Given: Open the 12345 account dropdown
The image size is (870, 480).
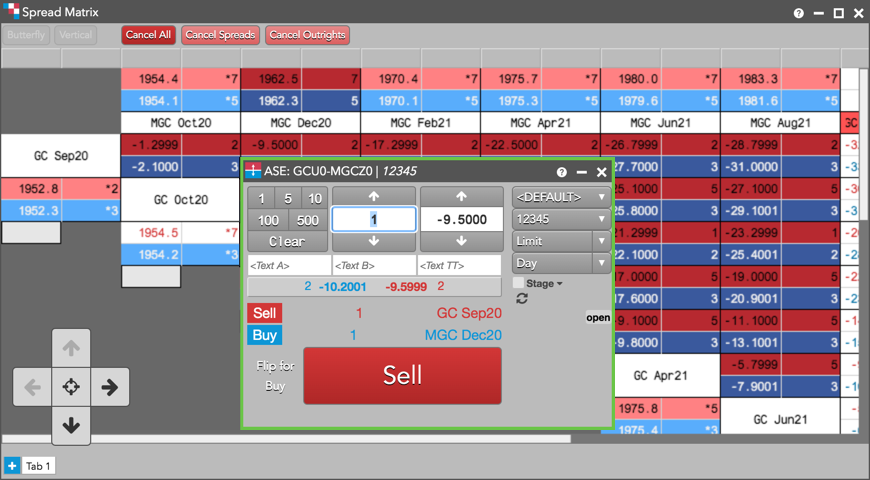Looking at the screenshot, I should coord(561,219).
